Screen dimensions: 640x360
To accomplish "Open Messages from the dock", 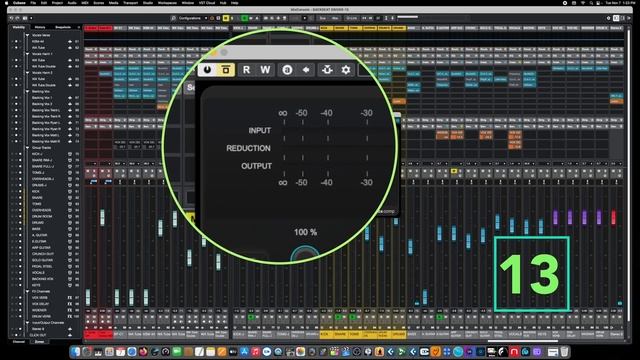I will [177, 351].
